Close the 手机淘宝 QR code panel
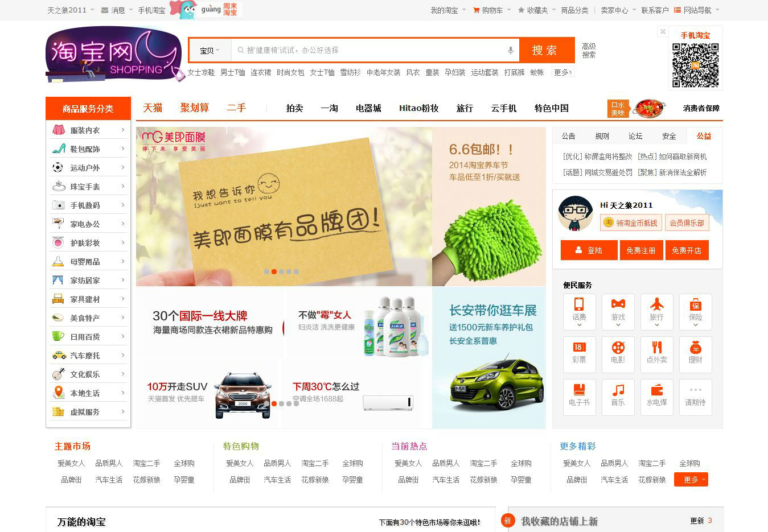The image size is (768, 532). (662, 31)
